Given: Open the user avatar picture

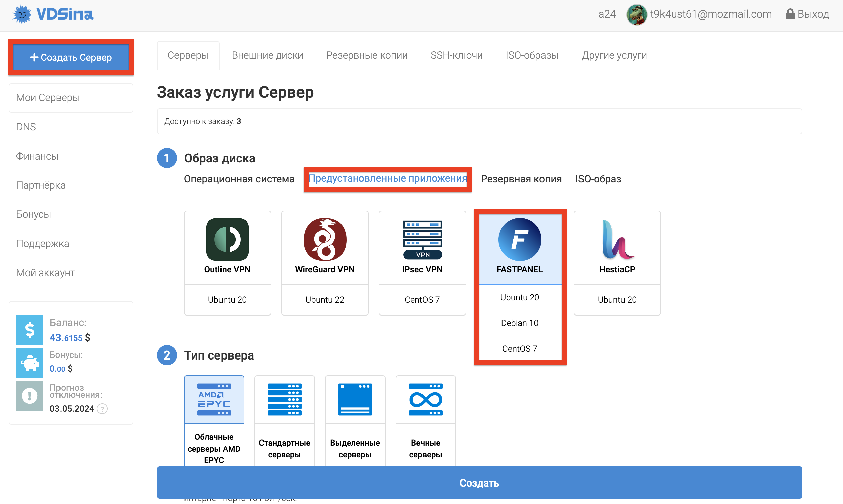Looking at the screenshot, I should click(x=637, y=14).
